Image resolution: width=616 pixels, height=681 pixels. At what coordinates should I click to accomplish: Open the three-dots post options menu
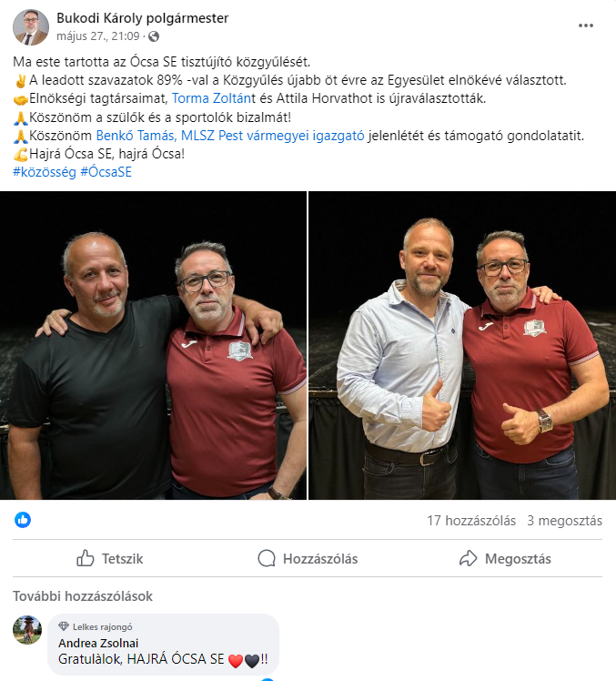586,25
